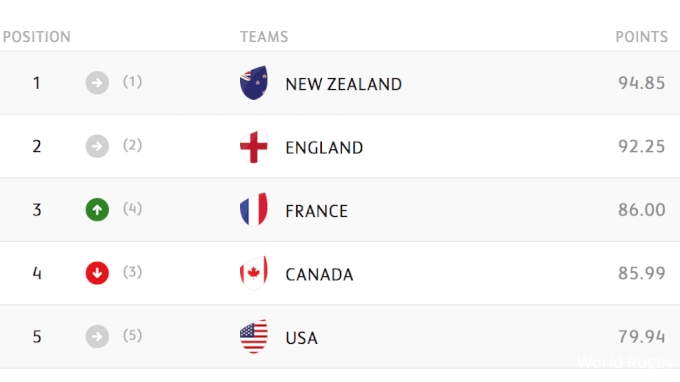
Task: Select the POSITION column header
Action: coord(37,37)
